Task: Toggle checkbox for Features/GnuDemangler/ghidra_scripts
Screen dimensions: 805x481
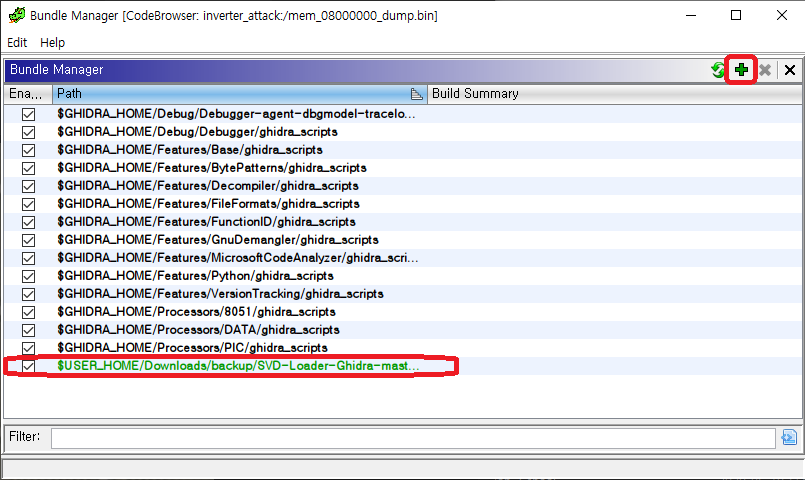Action: 28,240
